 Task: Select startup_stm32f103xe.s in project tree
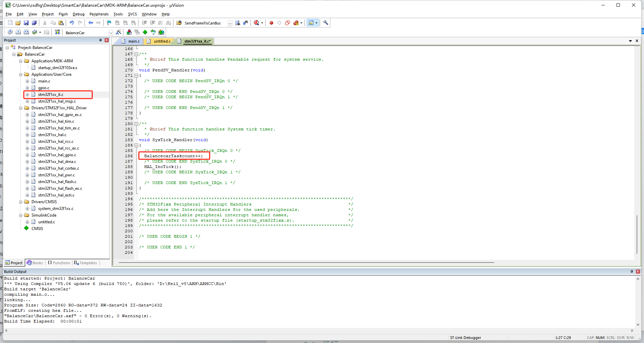57,68
